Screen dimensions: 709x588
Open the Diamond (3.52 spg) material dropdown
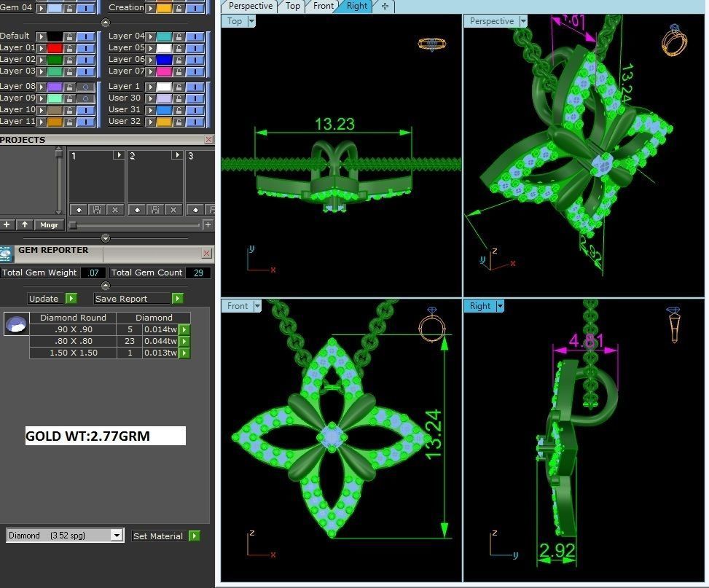coord(116,536)
